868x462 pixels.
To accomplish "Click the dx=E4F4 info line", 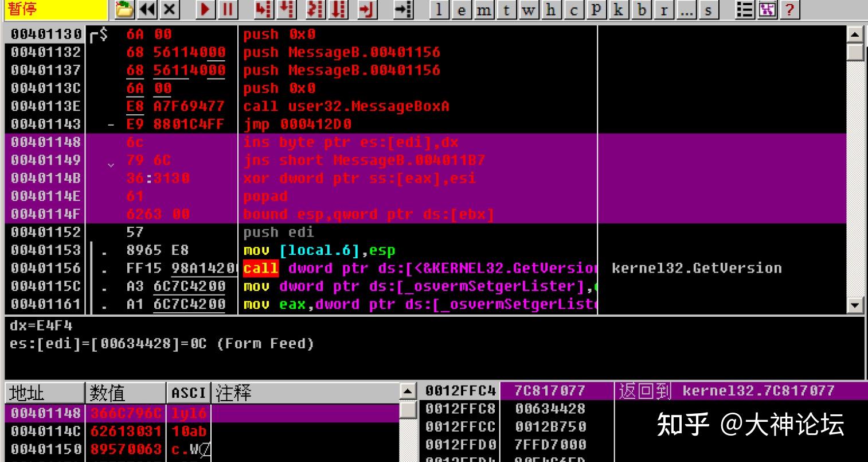I will pyautogui.click(x=41, y=325).
